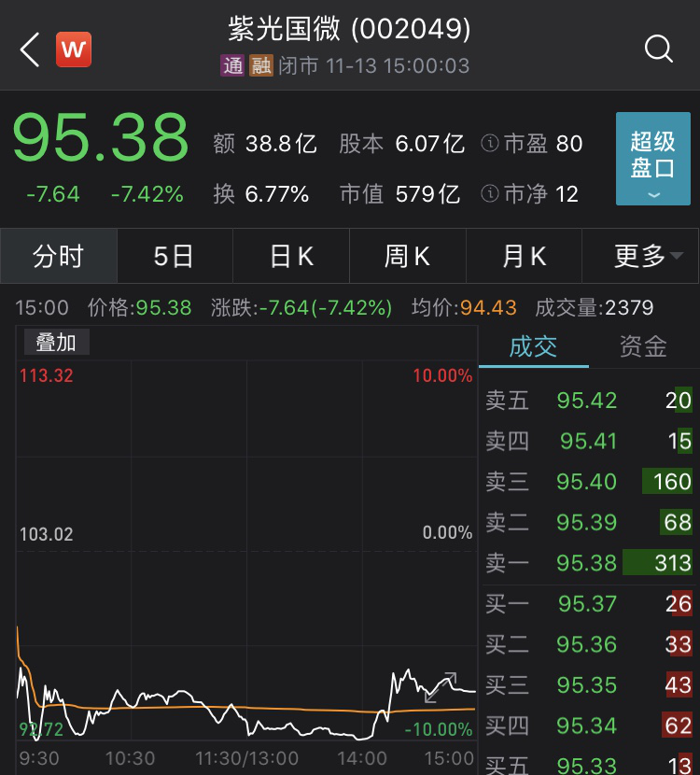Tap the 换 6.77% turnover rate
This screenshot has width=700, height=775.
click(x=260, y=194)
